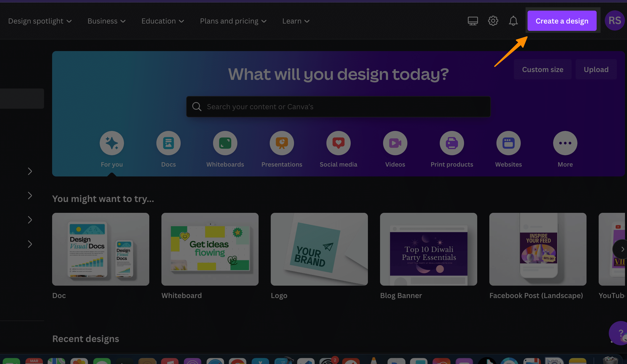This screenshot has width=627, height=364.
Task: Click the Docs category icon
Action: click(168, 143)
